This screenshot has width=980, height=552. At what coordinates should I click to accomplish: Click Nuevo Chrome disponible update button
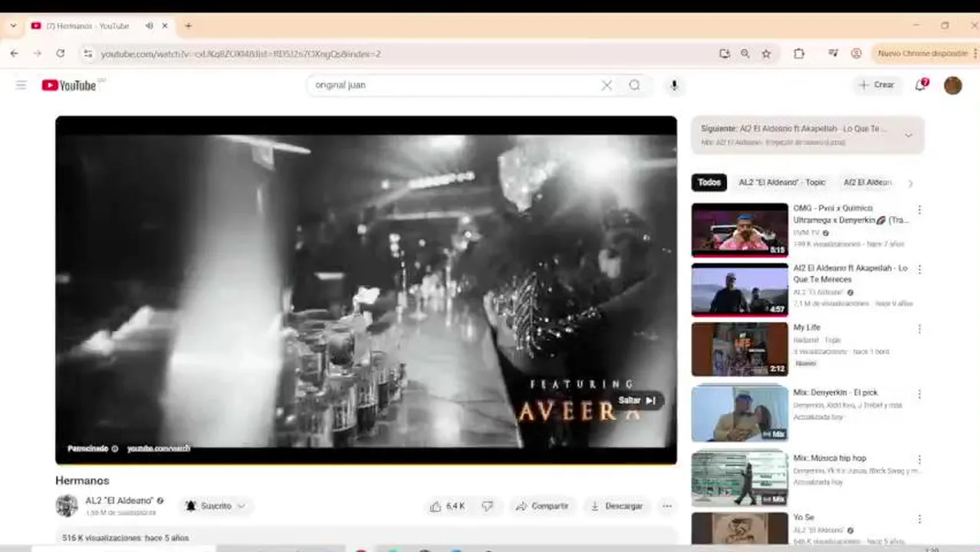(x=922, y=54)
